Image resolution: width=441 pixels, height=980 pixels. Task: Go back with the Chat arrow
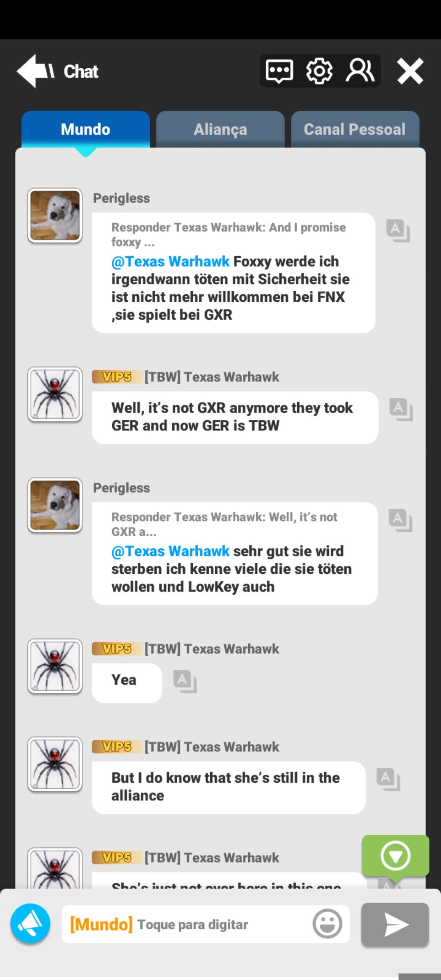57,71
